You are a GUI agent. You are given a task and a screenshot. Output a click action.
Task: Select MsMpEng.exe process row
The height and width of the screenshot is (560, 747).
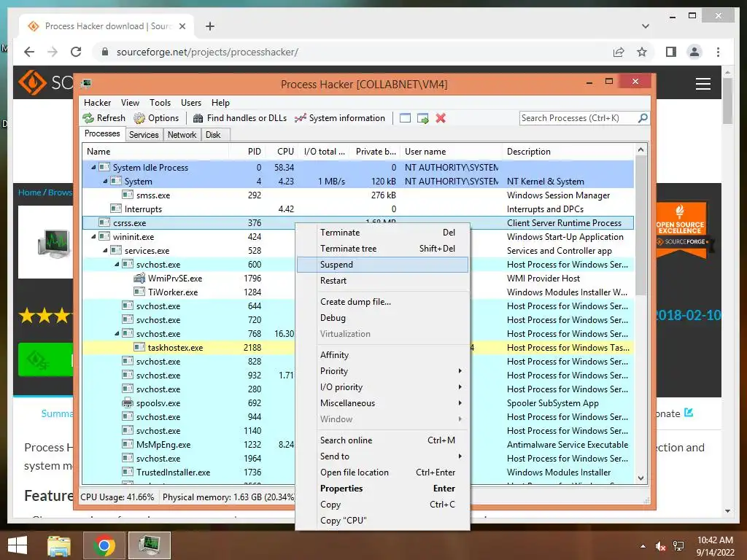point(358,444)
